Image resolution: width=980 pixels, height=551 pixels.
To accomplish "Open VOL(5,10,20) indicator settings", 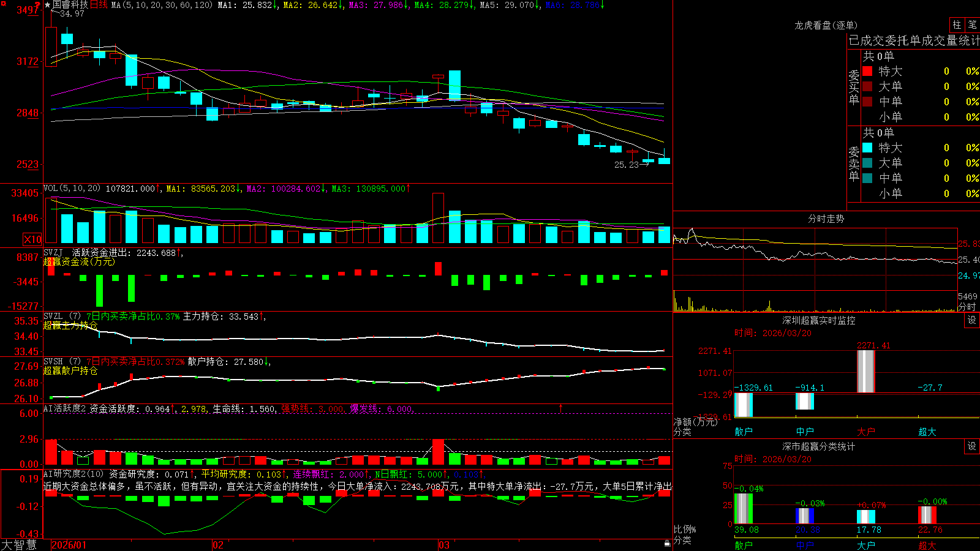I will (x=72, y=189).
